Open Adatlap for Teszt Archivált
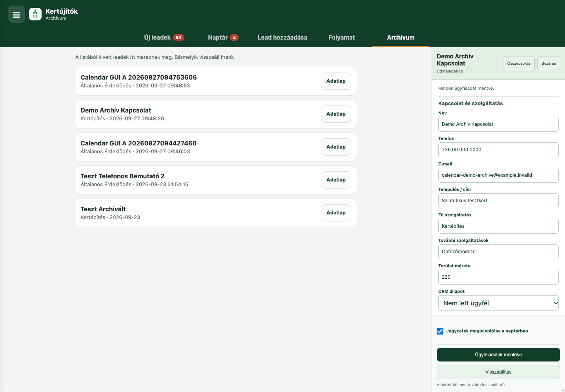 click(x=336, y=213)
